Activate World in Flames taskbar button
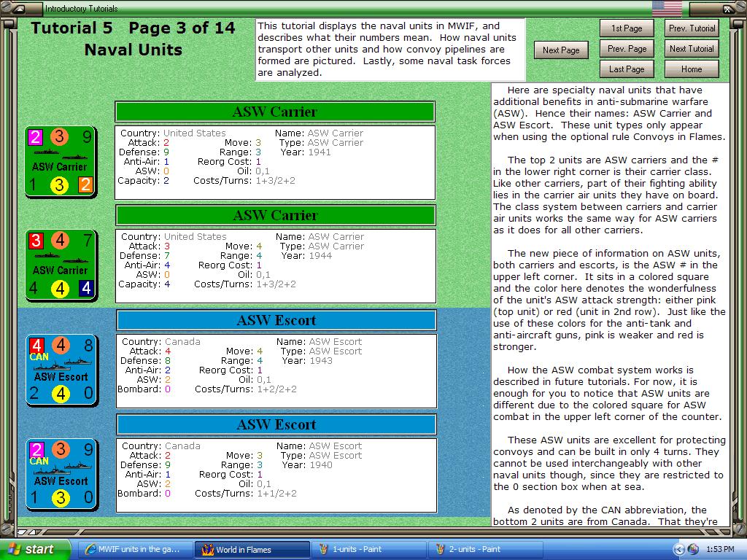 [x=252, y=549]
